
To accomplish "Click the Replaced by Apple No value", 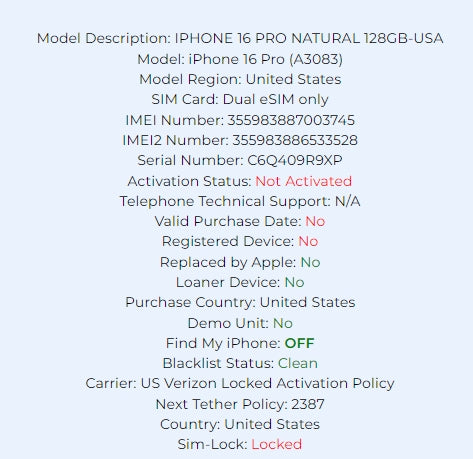I will (x=310, y=262).
